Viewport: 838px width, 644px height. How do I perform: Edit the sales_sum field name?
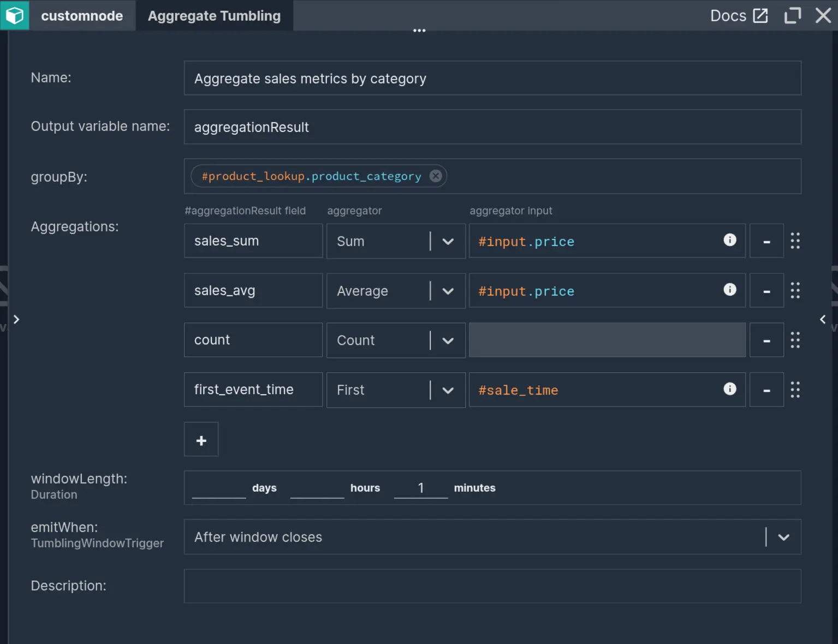pos(253,241)
